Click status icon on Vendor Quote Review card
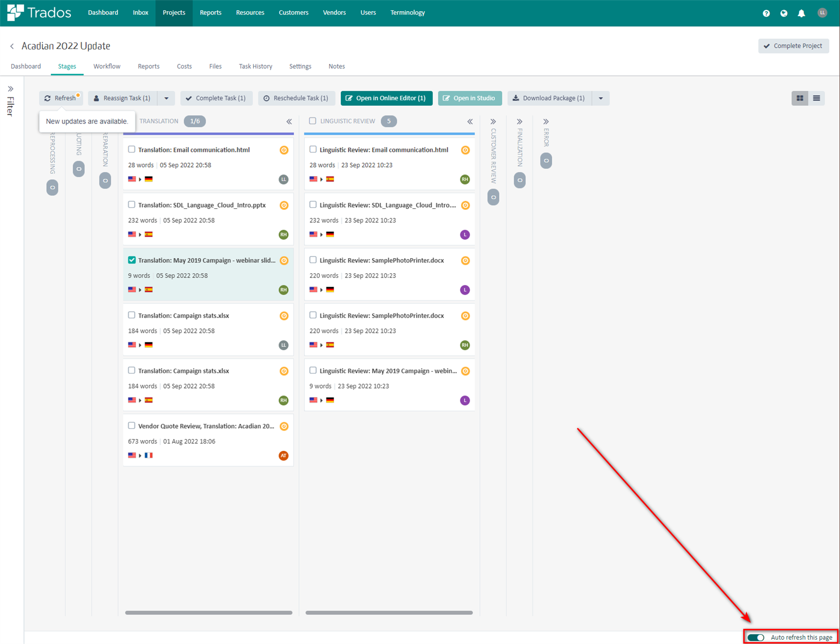Screen dimensions: 840x644 pyautogui.click(x=284, y=427)
